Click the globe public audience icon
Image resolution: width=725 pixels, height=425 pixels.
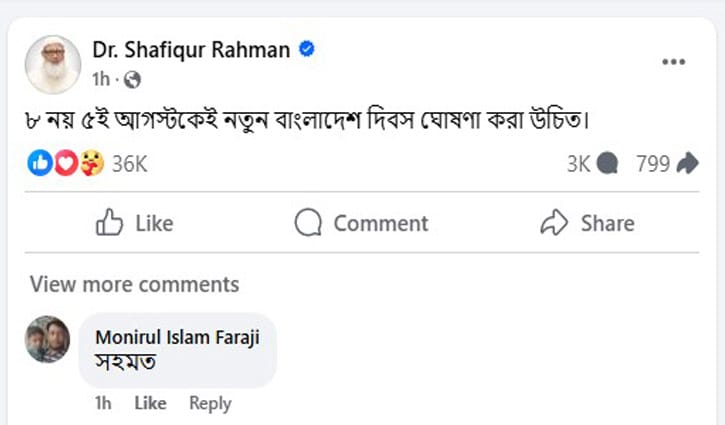(x=132, y=78)
